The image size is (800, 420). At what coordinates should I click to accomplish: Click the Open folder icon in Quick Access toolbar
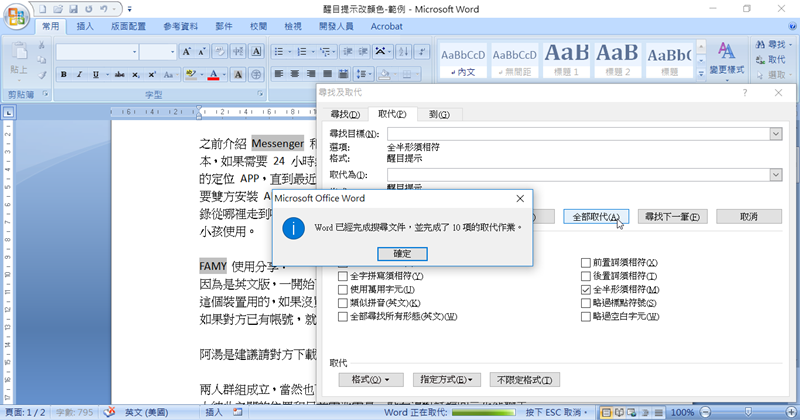point(58,9)
